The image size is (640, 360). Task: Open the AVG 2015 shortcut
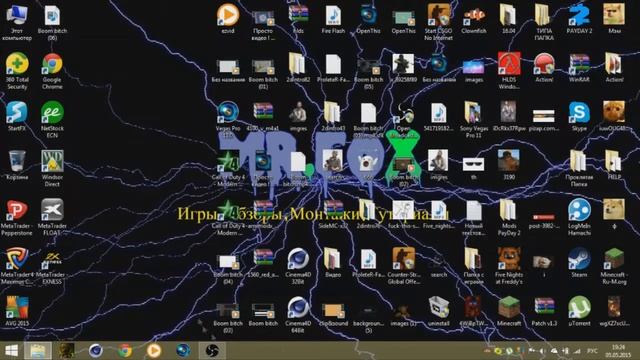point(17,311)
